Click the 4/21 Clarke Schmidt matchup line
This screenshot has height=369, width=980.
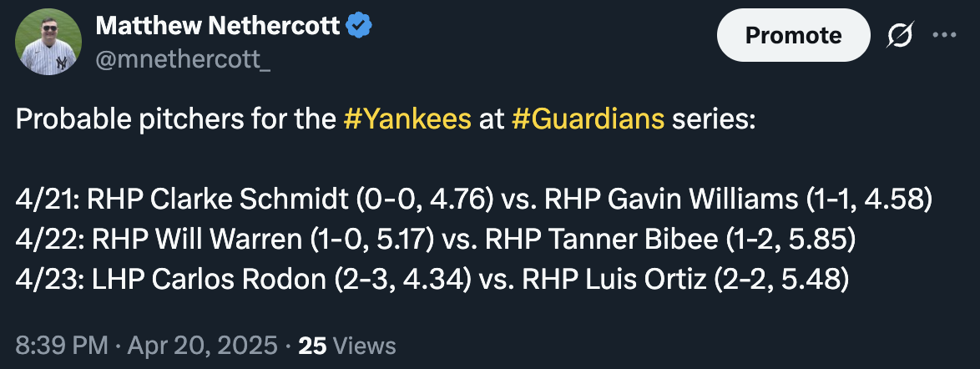point(474,200)
